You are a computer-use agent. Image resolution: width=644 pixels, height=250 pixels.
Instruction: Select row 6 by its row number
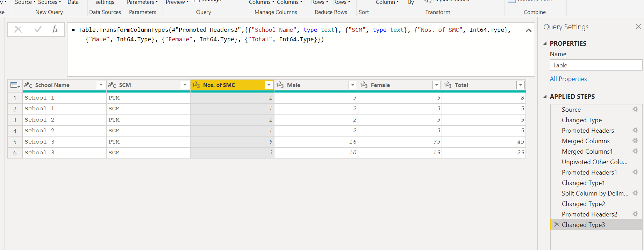(x=15, y=153)
